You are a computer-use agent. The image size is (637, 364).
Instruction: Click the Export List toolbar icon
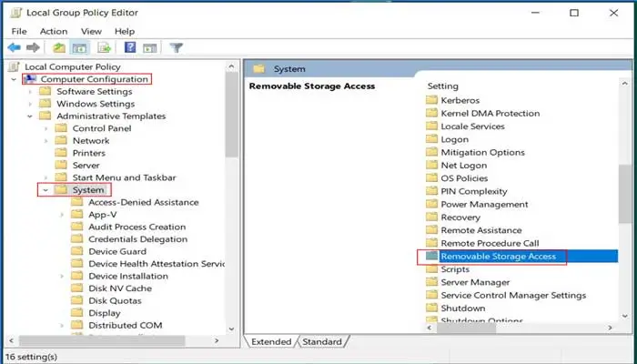[105, 47]
